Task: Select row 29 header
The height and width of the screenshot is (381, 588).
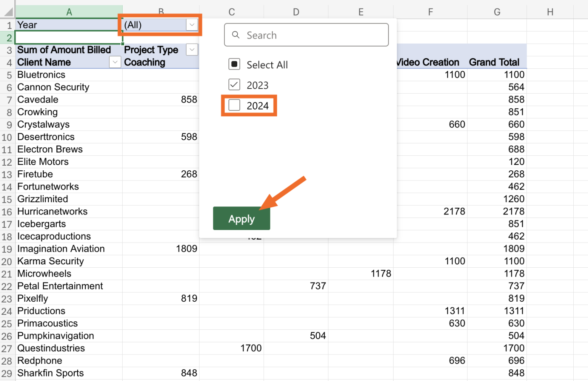Action: point(8,373)
